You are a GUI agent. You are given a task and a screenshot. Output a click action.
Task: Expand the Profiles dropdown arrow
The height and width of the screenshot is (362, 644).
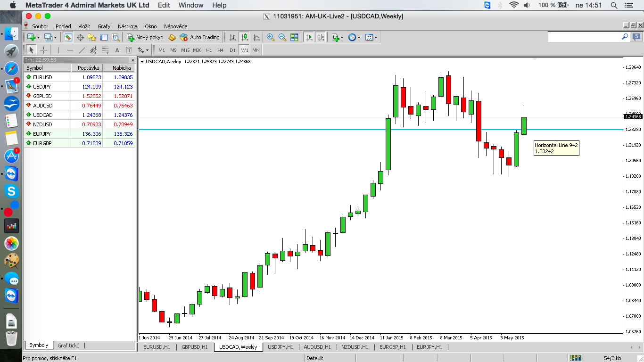point(55,37)
